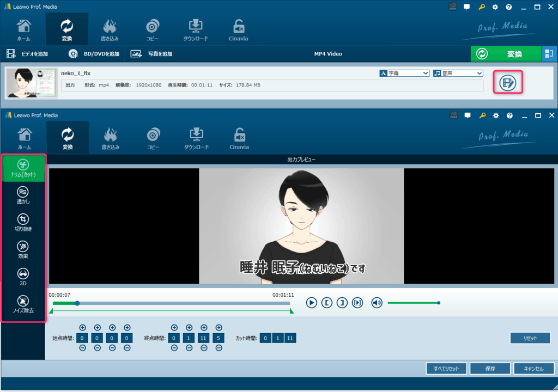
Task: Open the 3D settings panel
Action: click(23, 277)
